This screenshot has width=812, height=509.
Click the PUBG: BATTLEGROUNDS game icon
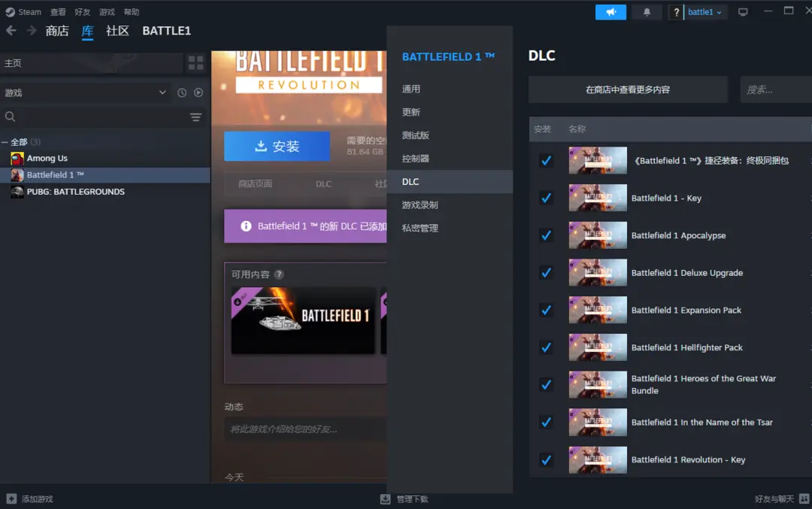[17, 192]
